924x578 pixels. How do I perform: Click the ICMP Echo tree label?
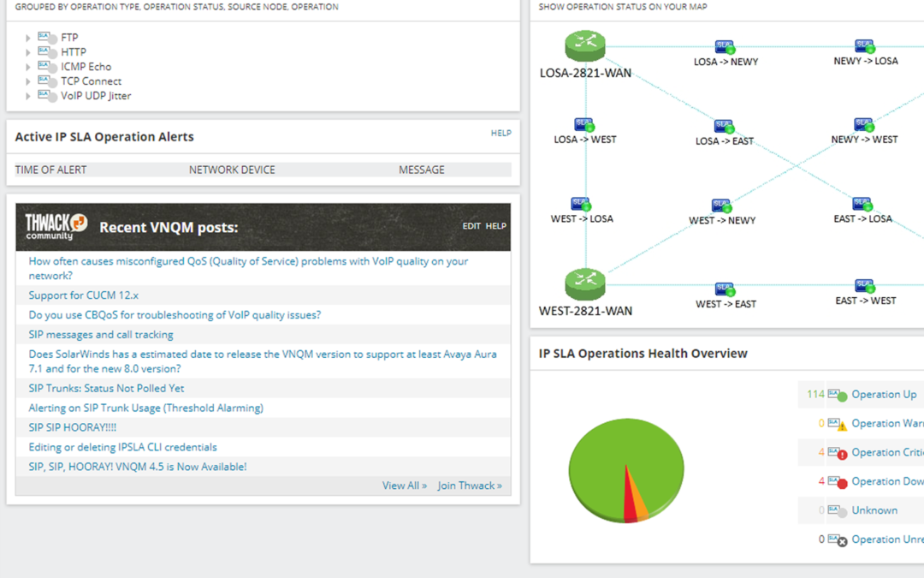(x=86, y=67)
